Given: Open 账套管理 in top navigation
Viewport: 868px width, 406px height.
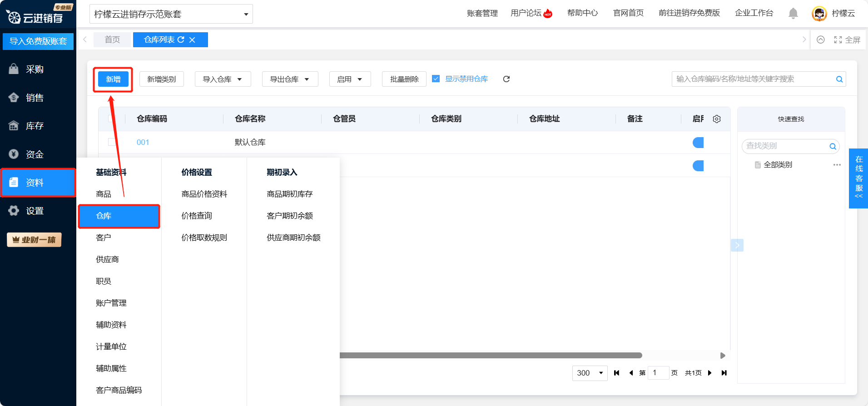Looking at the screenshot, I should click(x=482, y=13).
